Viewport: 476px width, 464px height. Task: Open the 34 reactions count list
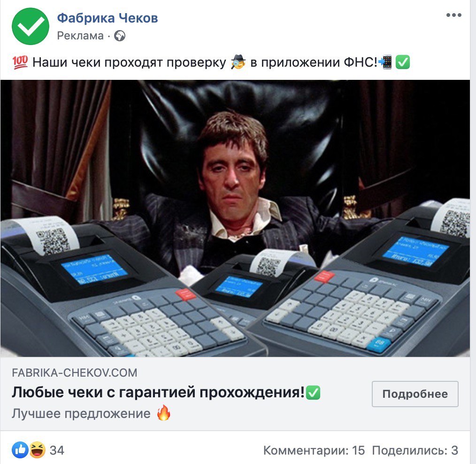tap(57, 450)
